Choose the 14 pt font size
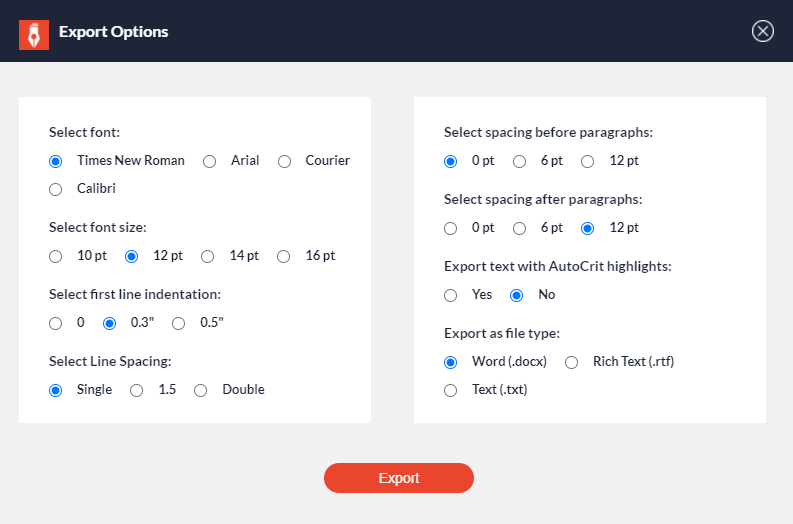 click(207, 256)
